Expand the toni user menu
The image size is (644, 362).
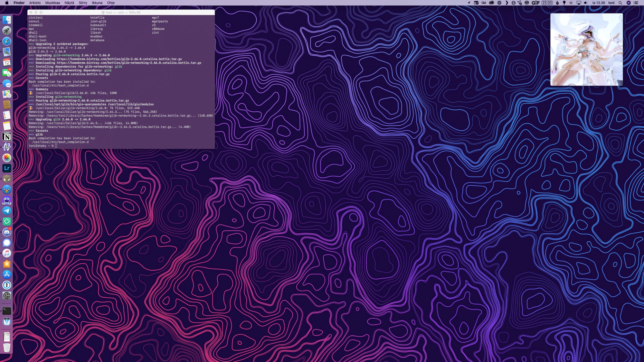click(611, 3)
